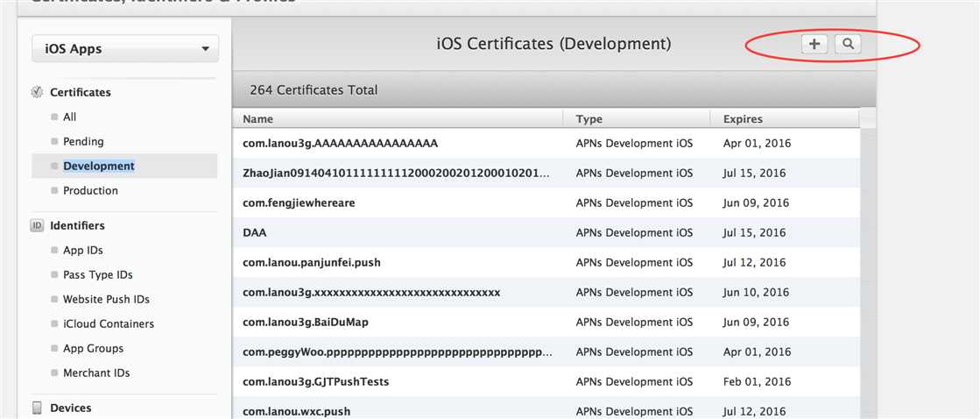The image size is (980, 419).
Task: Click the certificate list vertical scrollbar
Action: tap(867, 263)
